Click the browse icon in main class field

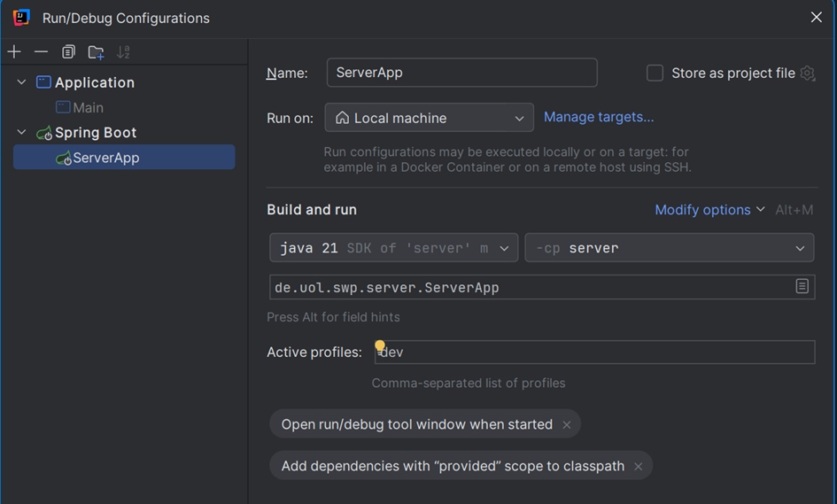pos(802,287)
